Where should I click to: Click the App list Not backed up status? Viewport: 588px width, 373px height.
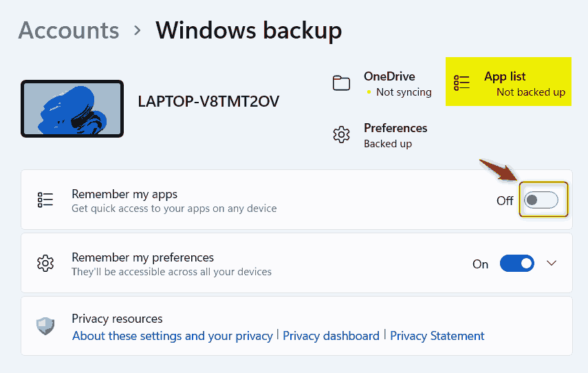531,92
